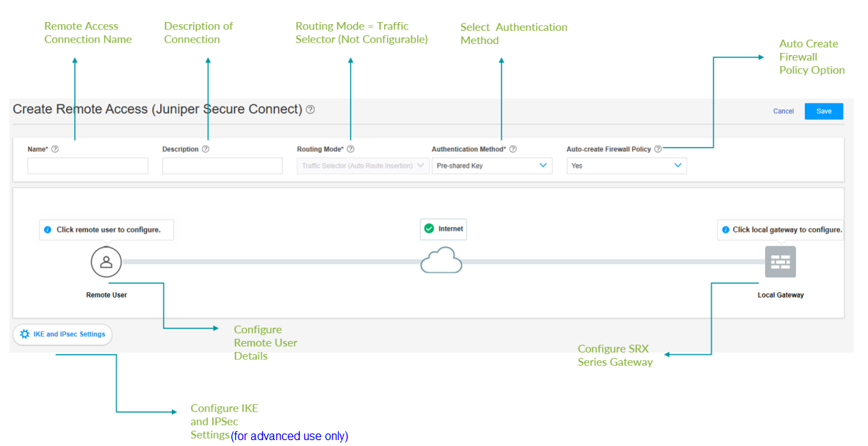
Task: Click the Create Remote Access page title
Action: pos(158,109)
